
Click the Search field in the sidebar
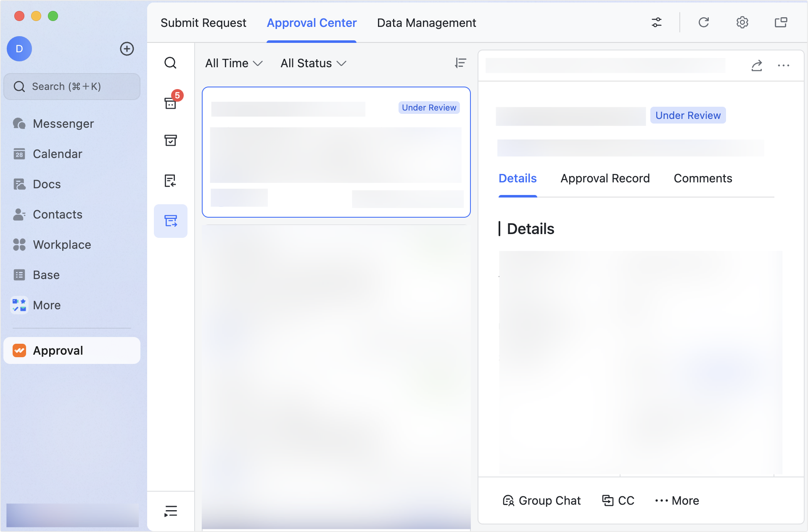72,87
